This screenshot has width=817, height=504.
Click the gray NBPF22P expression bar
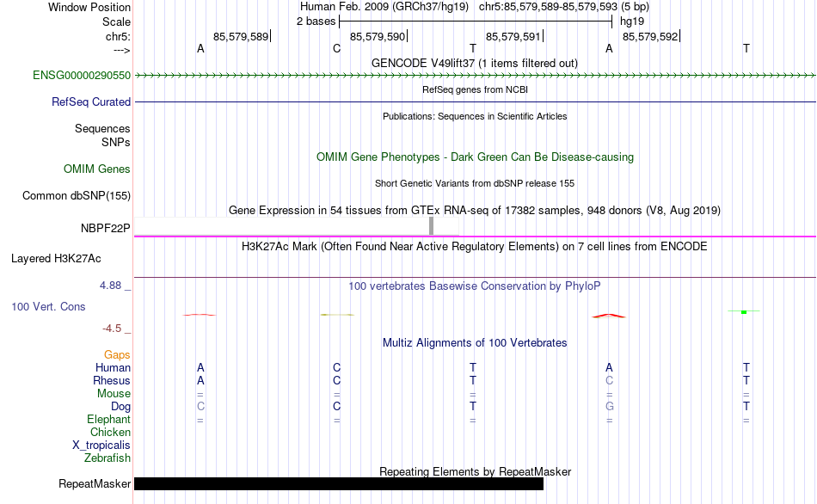click(x=431, y=226)
